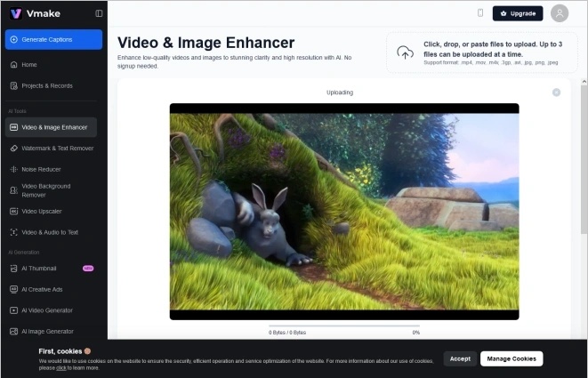Click the AI Video Generator play icon
The width and height of the screenshot is (588, 378).
coord(14,310)
